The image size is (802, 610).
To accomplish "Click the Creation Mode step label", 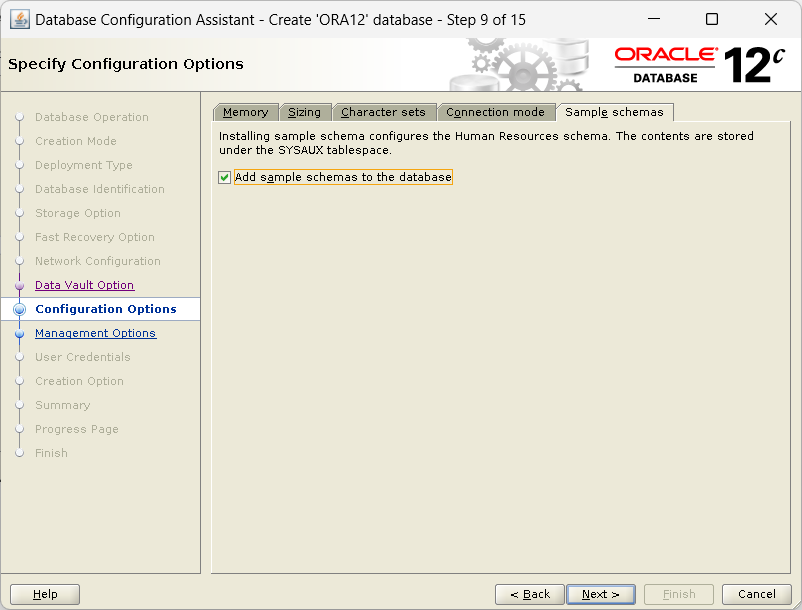I will click(x=76, y=141).
